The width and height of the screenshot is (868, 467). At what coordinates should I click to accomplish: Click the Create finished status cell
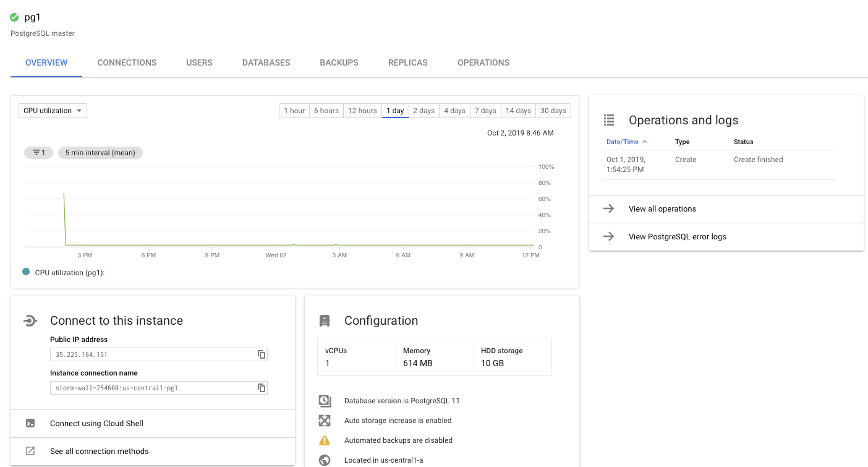(759, 160)
